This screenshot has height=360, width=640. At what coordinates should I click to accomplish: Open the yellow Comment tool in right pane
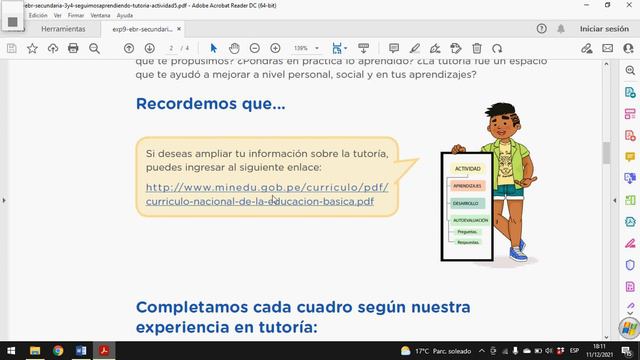[630, 157]
